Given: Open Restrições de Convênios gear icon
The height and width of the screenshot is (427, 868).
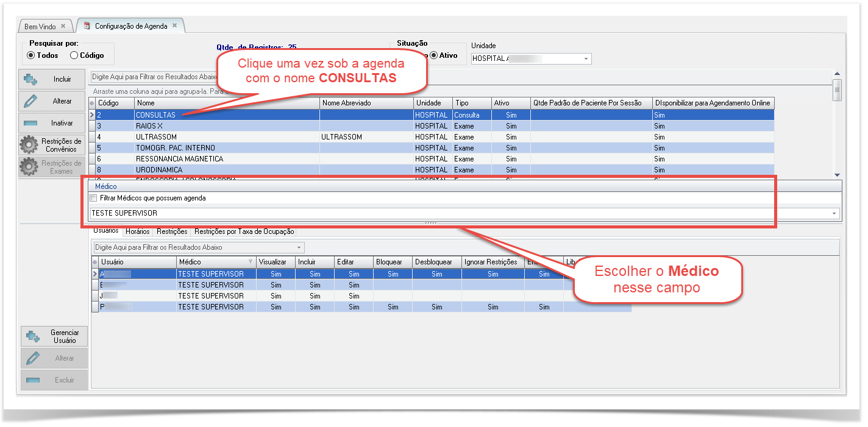Looking at the screenshot, I should click(x=29, y=145).
